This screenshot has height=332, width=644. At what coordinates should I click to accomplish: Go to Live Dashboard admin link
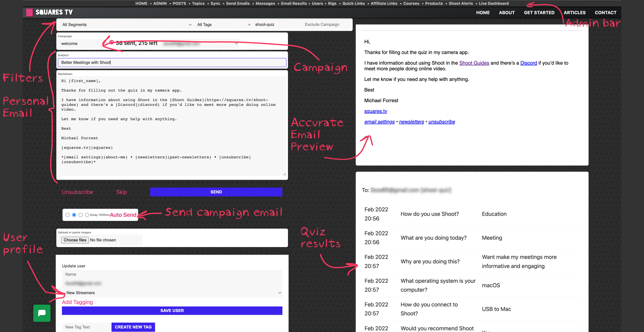tap(494, 3)
